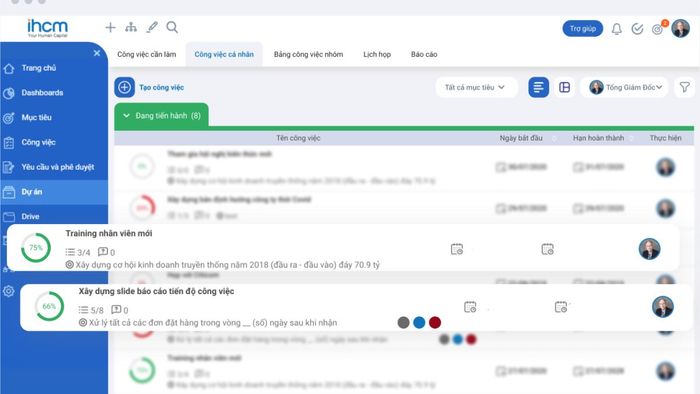This screenshot has width=700, height=394.
Task: Select the gray color dot
Action: 403,323
